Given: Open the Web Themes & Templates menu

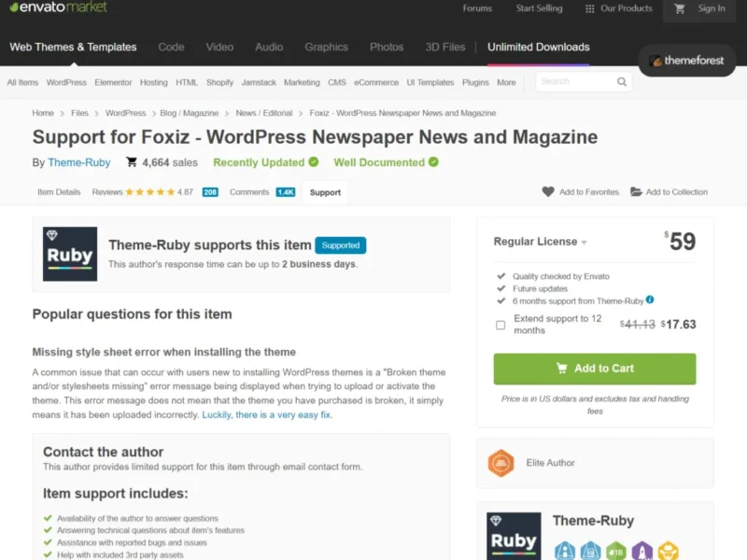Looking at the screenshot, I should coord(73,47).
